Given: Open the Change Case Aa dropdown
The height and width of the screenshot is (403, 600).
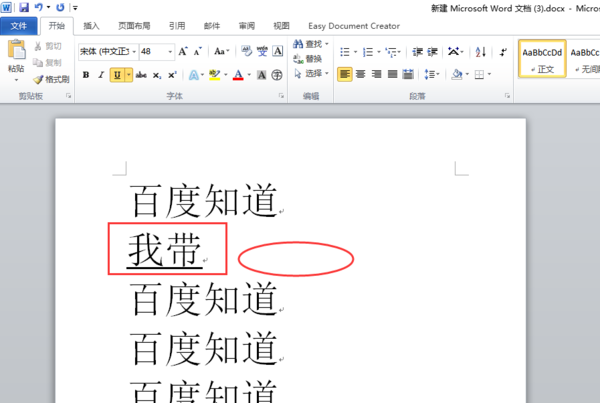Looking at the screenshot, I should click(222, 51).
